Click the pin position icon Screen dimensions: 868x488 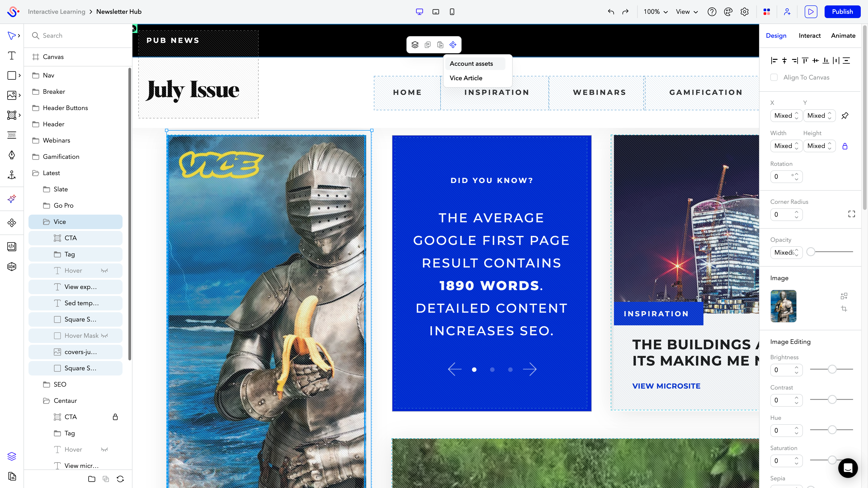pyautogui.click(x=845, y=116)
